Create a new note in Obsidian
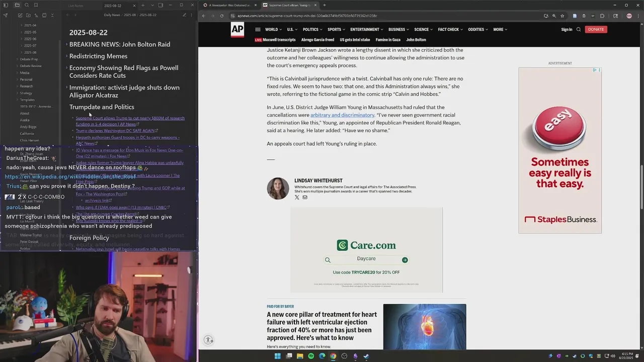 (20, 15)
